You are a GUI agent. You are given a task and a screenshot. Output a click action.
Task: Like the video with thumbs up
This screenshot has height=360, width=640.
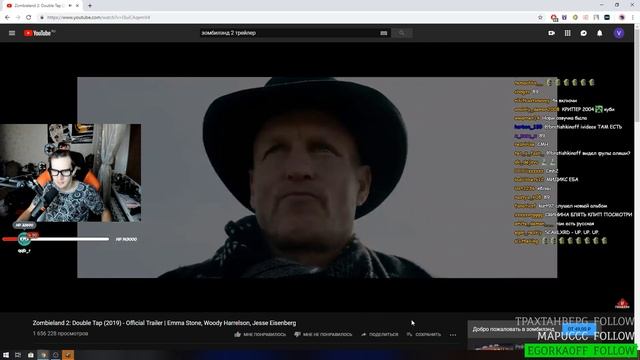tap(260, 334)
